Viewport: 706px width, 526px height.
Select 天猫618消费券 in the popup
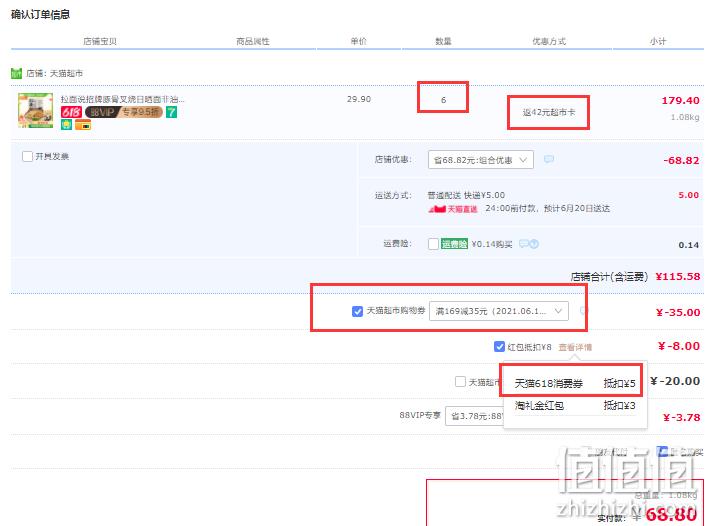click(575, 384)
